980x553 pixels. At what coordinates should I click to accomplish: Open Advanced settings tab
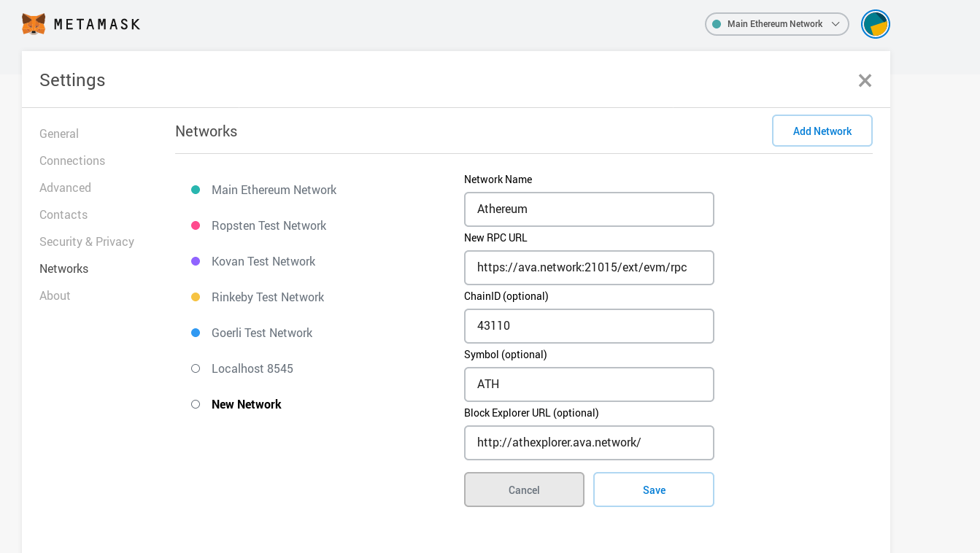click(x=65, y=187)
